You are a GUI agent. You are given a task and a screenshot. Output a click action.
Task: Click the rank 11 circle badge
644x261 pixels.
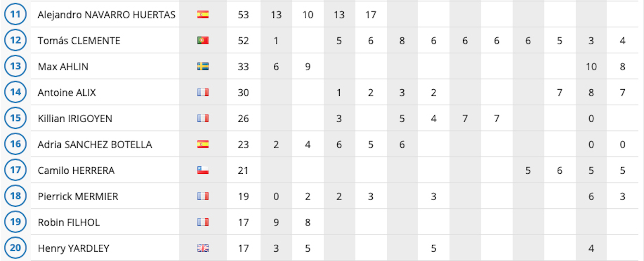coord(15,14)
